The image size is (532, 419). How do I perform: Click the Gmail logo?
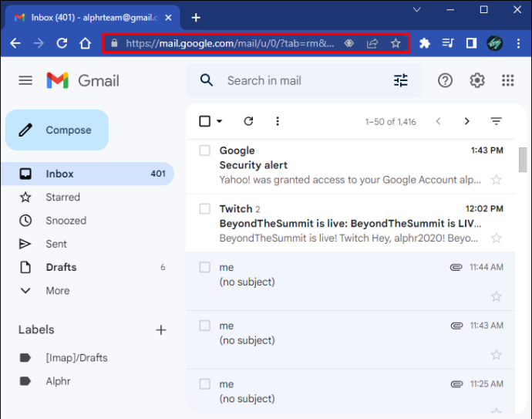tap(82, 81)
